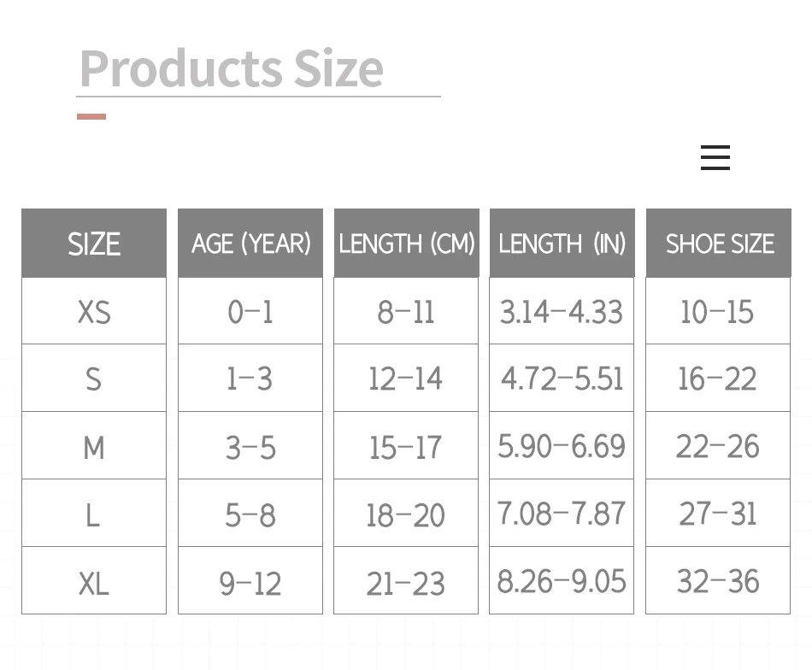The image size is (812, 670).
Task: Select the 7.08-7.87 inch length cell
Action: (562, 514)
